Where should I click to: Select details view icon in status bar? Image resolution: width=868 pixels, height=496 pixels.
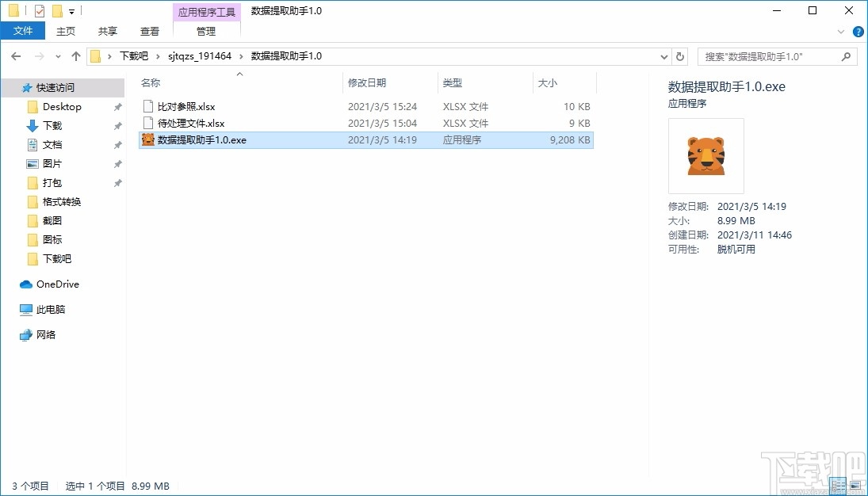[x=838, y=486]
